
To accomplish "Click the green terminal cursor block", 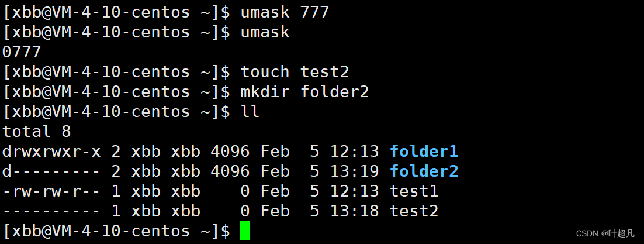I will 245,231.
